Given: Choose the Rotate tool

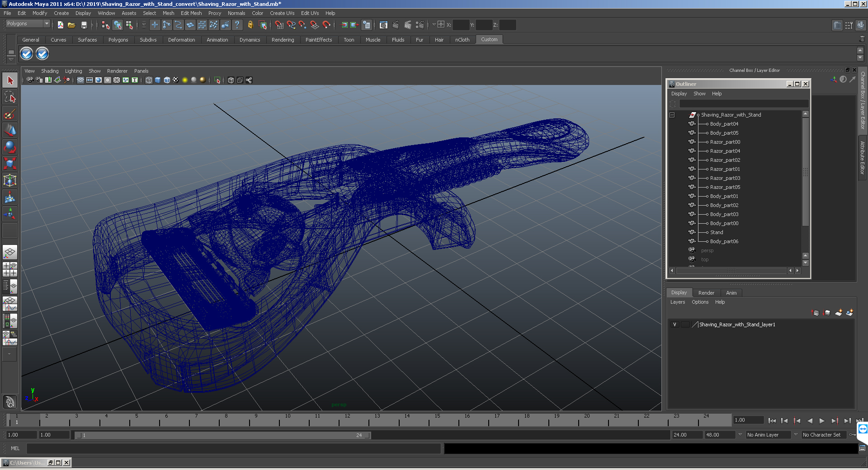Looking at the screenshot, I should [x=10, y=147].
